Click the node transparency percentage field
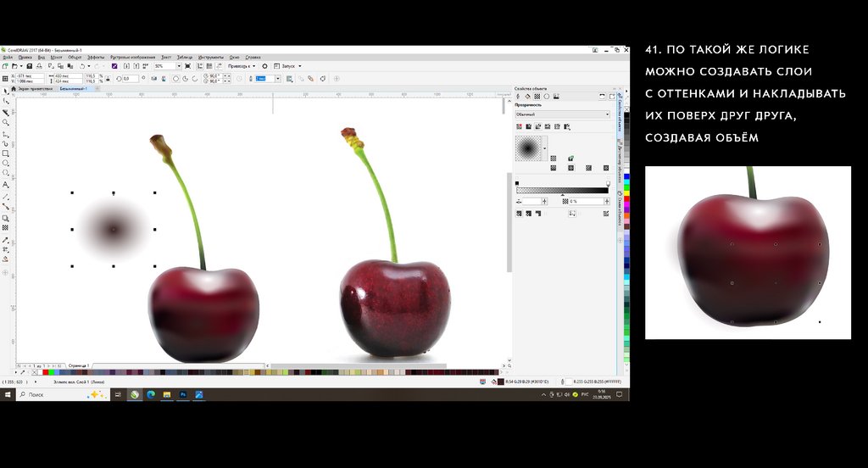The width and height of the screenshot is (868, 468). (x=587, y=201)
